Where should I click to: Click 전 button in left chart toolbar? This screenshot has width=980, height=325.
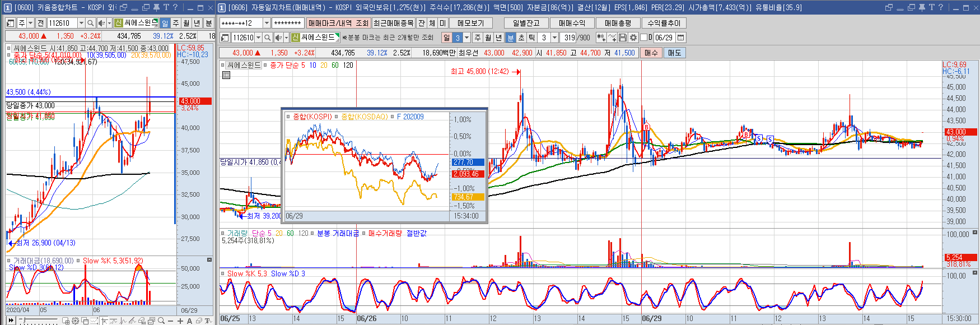pos(40,23)
